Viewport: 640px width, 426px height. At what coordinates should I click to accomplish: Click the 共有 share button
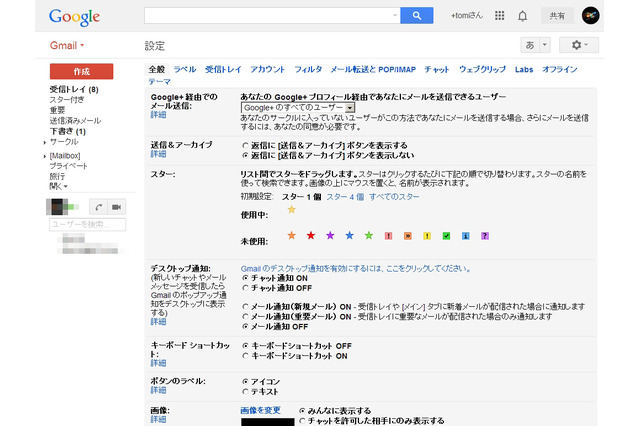click(x=557, y=16)
